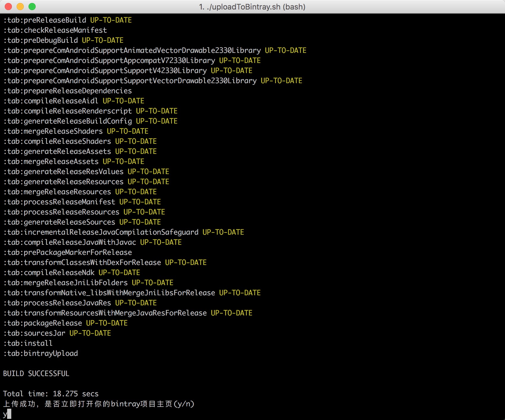Click the :tab:preDebugBuild UP-TO-DATE line
Image resolution: width=505 pixels, height=420 pixels.
63,40
